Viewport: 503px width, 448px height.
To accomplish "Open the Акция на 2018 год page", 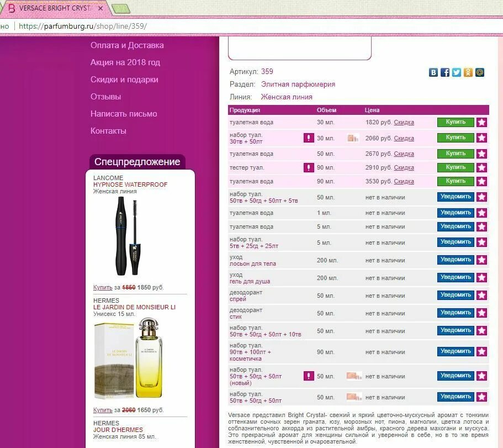I will pos(125,62).
